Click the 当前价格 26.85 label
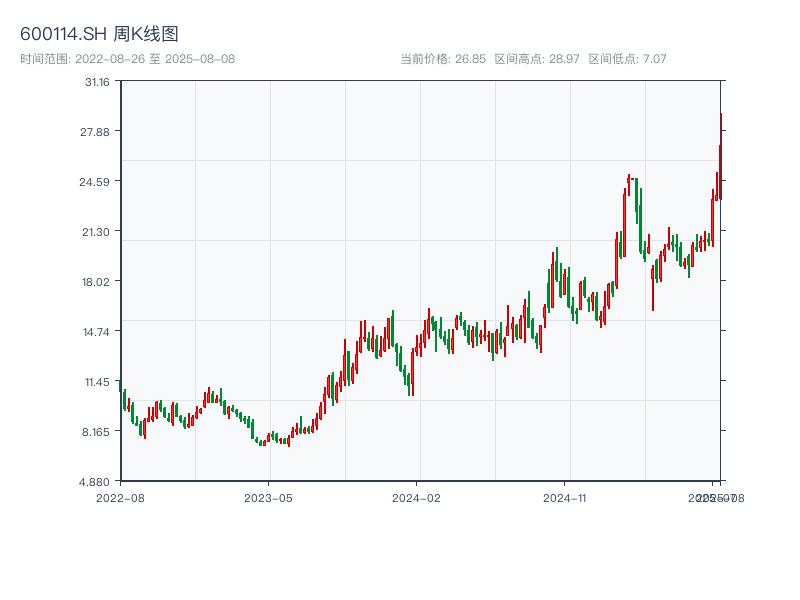This screenshot has height=600, width=800. tap(442, 59)
